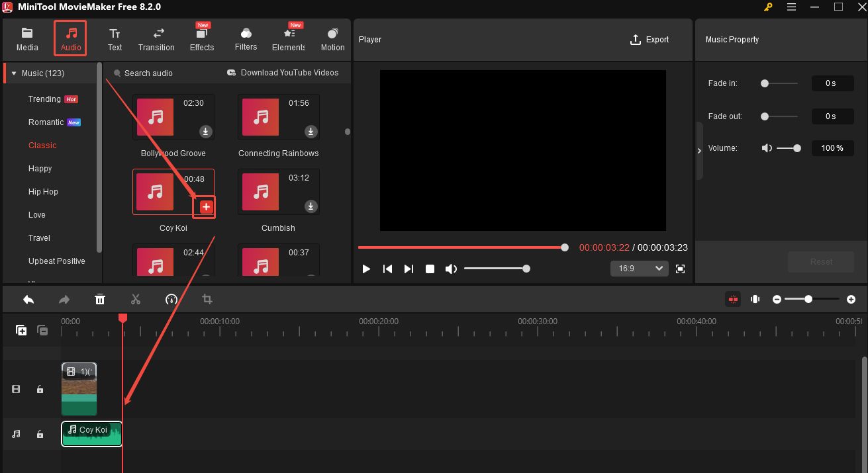Image resolution: width=868 pixels, height=473 pixels.
Task: Click the Export button
Action: (x=650, y=40)
